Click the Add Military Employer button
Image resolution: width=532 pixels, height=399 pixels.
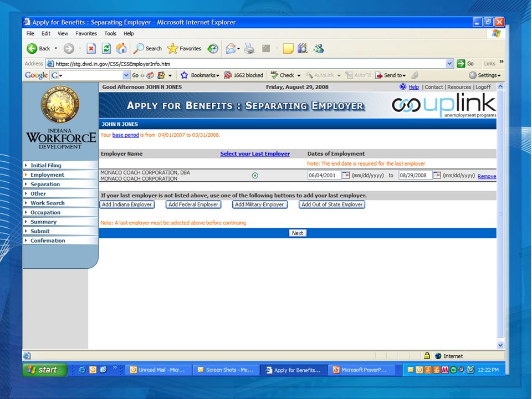click(x=259, y=204)
